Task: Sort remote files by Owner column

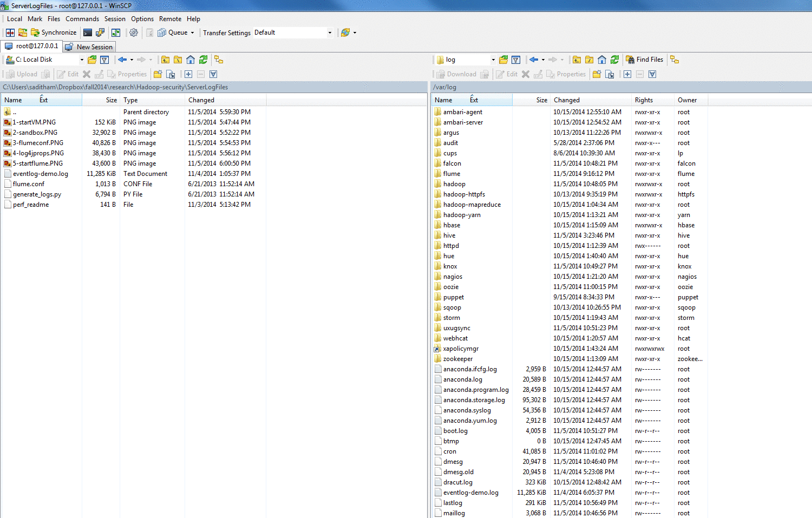Action: point(691,100)
